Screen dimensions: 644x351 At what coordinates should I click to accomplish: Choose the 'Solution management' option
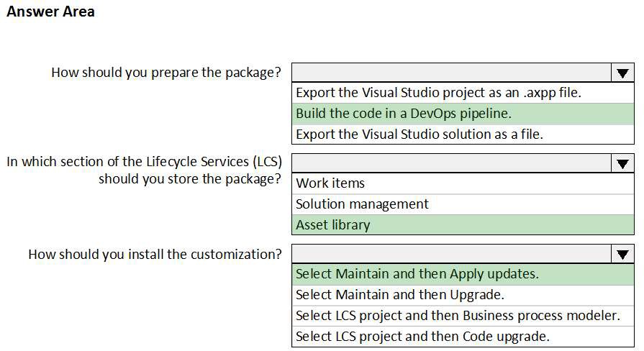[363, 204]
